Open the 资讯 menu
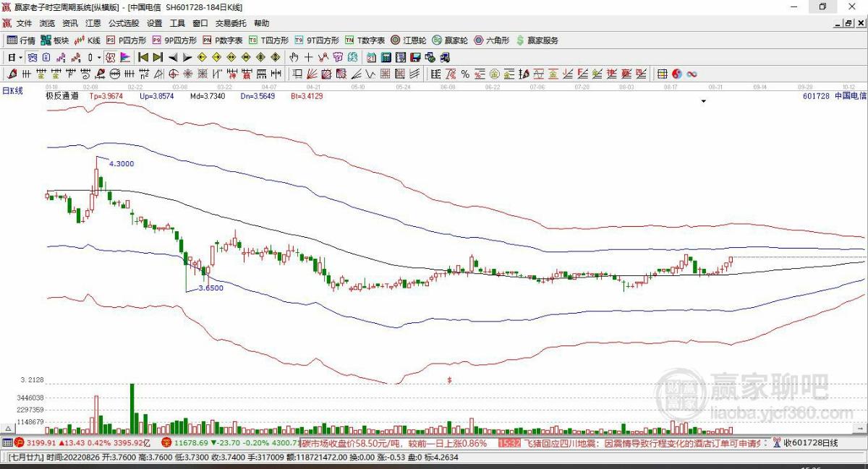 (x=69, y=23)
